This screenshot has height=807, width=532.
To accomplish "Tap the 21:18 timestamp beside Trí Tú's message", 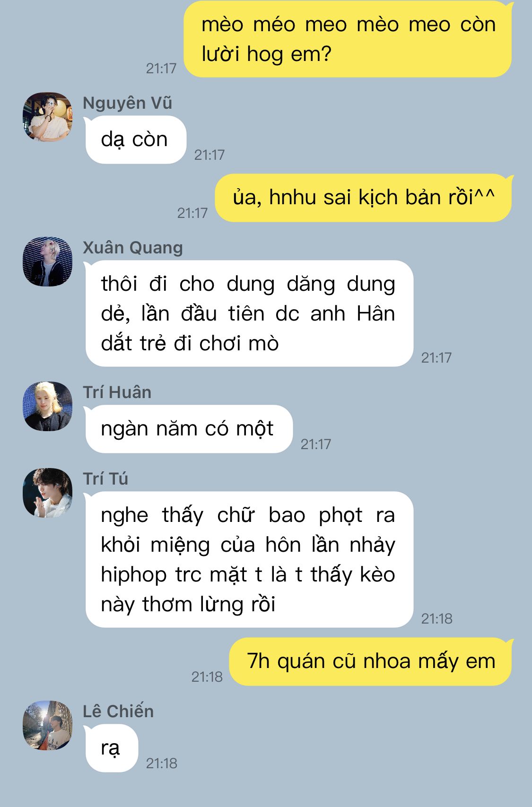I will pos(436,618).
